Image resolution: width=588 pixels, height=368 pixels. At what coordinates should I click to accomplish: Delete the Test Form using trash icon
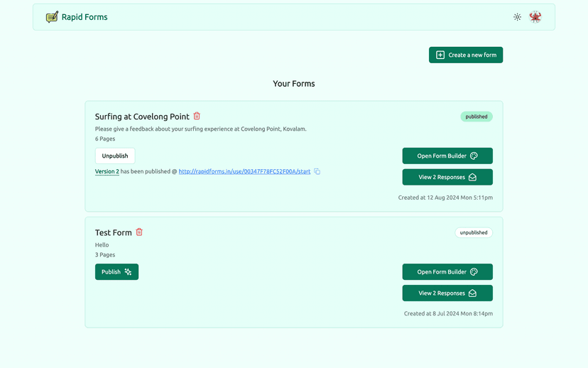[139, 232]
